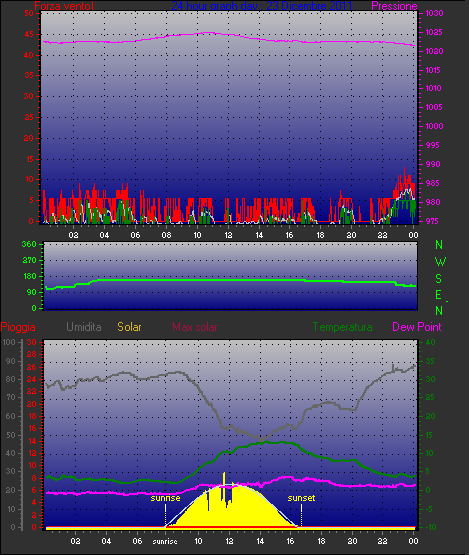Select the Solar legend label

tap(129, 327)
